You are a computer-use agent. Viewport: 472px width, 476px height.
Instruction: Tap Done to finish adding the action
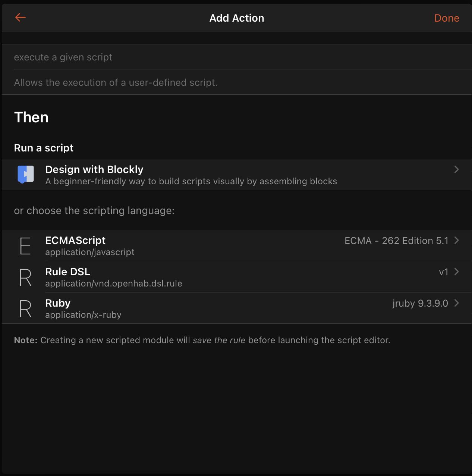pyautogui.click(x=447, y=18)
